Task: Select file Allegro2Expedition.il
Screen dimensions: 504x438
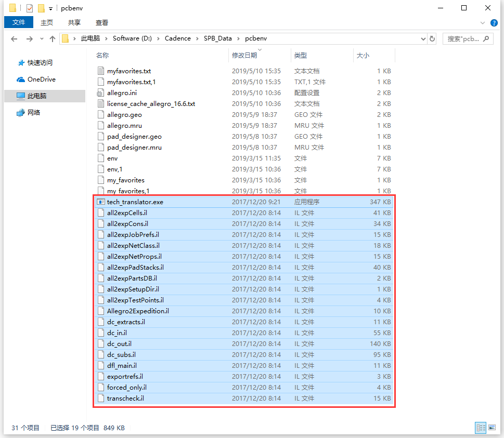Action: [138, 311]
